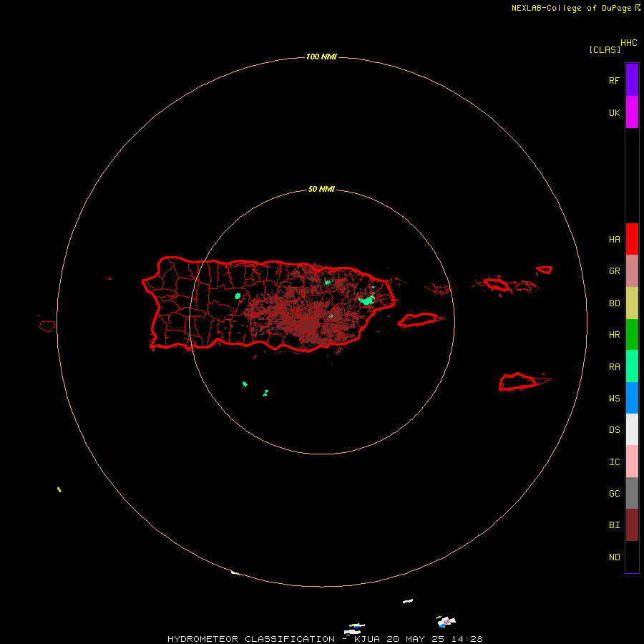Click the RF legend label

click(x=614, y=80)
